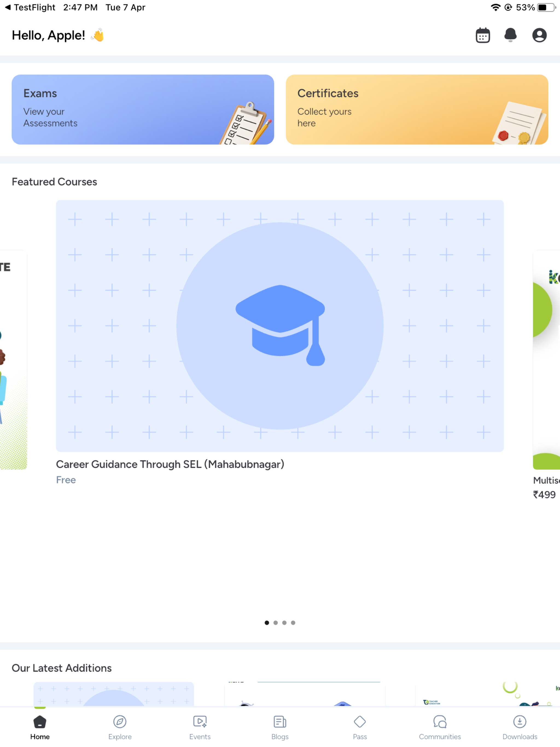Viewport: 560px width, 747px height.
Task: Open first Latest Additions course thumbnail
Action: (x=113, y=694)
